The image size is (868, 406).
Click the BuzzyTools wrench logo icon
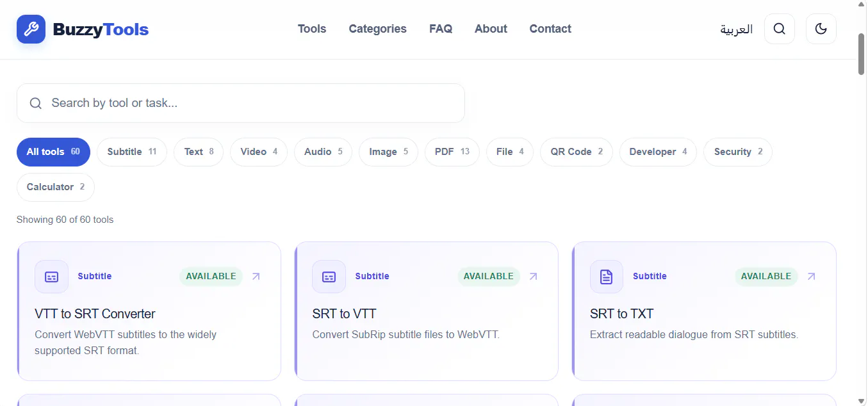31,29
